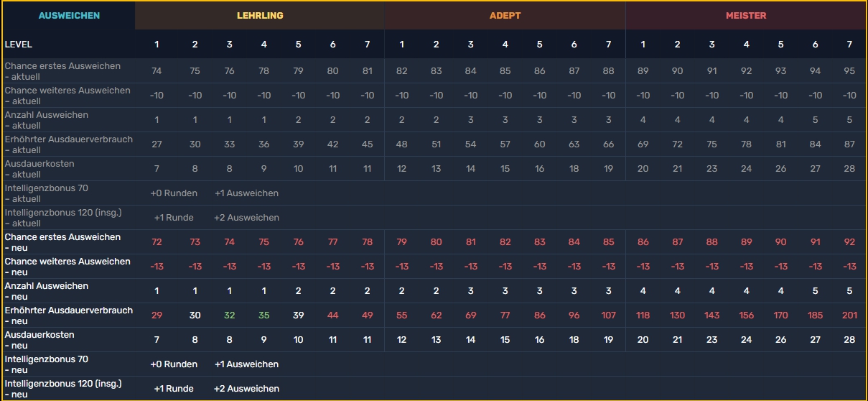Click value 82 in Chance erstes Ausweichen aktuell row
The height and width of the screenshot is (401, 868).
coord(401,70)
